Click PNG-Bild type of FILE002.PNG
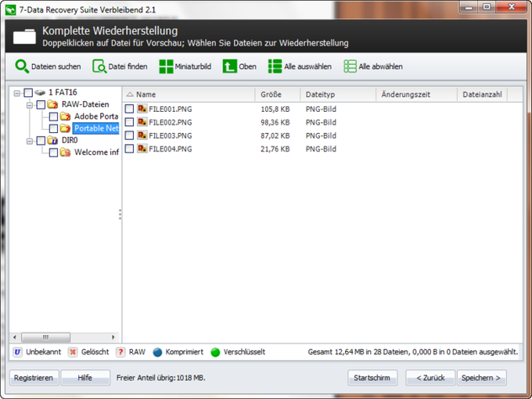Screen dimensions: 532x399 (321, 122)
